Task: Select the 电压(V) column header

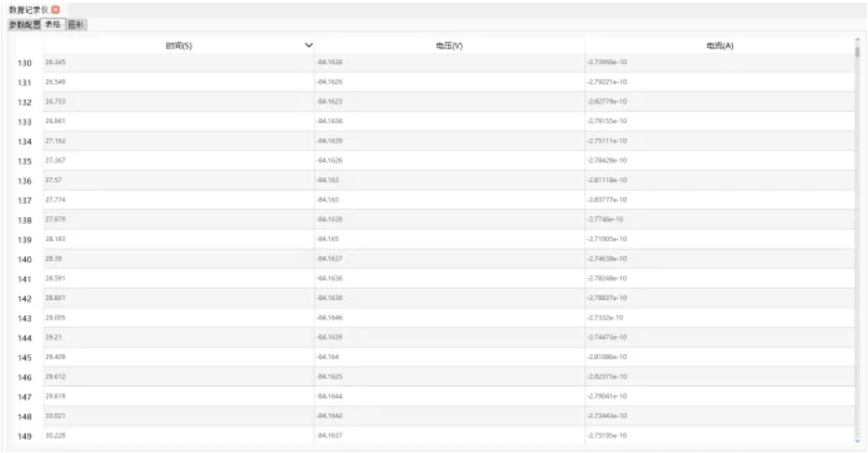Action: pyautogui.click(x=450, y=45)
